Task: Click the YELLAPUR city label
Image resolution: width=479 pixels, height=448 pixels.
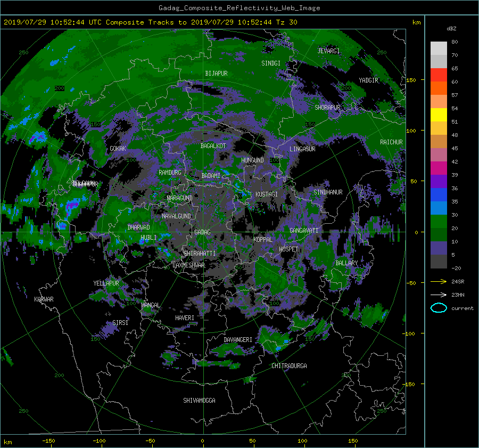Action: pyautogui.click(x=106, y=283)
